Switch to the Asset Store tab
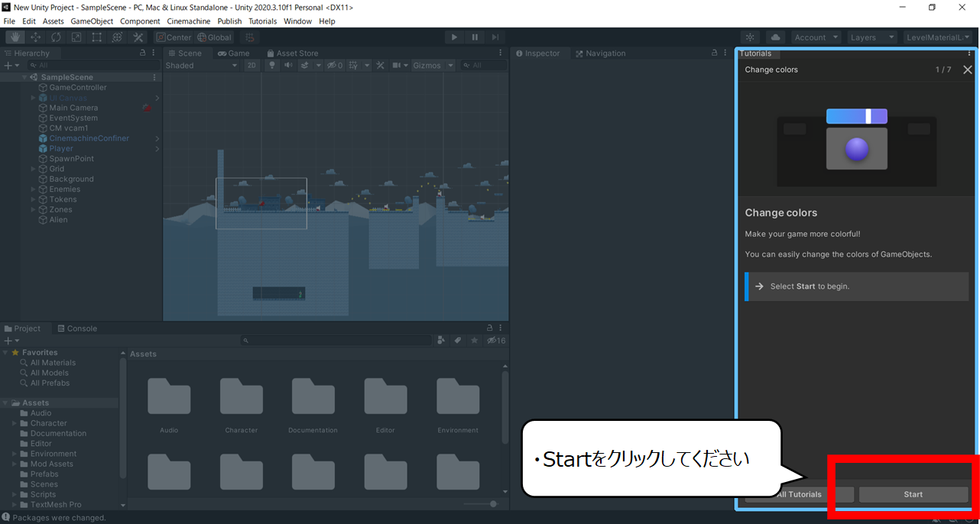Screen dimensions: 980x524 [292, 53]
